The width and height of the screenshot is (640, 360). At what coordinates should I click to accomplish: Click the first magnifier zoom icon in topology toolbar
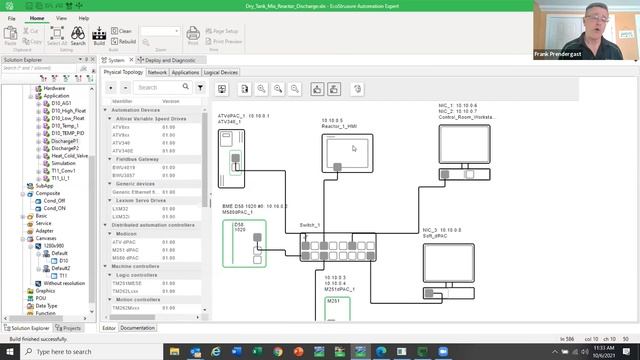click(261, 89)
